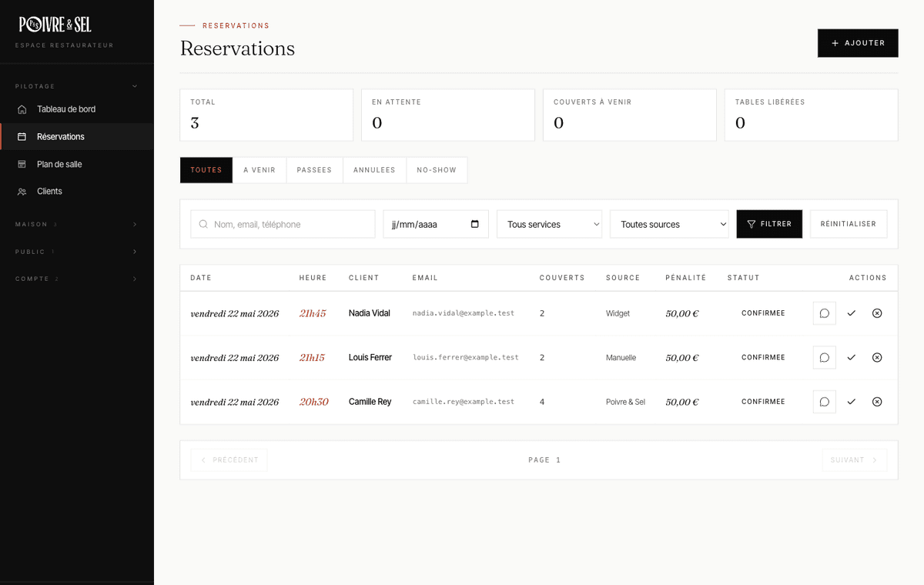Click the home icon beside Tableau de bord
Image resolution: width=924 pixels, height=585 pixels.
tap(22, 109)
